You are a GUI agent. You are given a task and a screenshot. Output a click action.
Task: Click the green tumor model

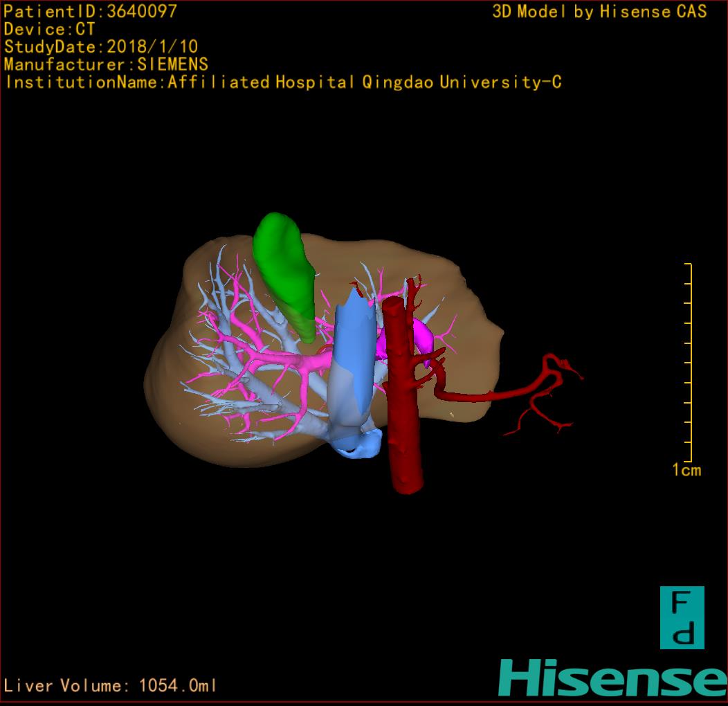(284, 276)
